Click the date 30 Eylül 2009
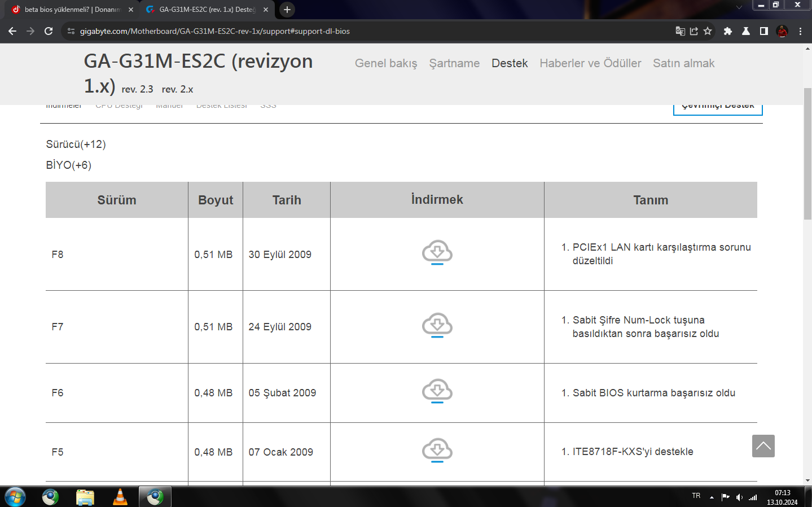Viewport: 812px width, 507px height. click(280, 255)
